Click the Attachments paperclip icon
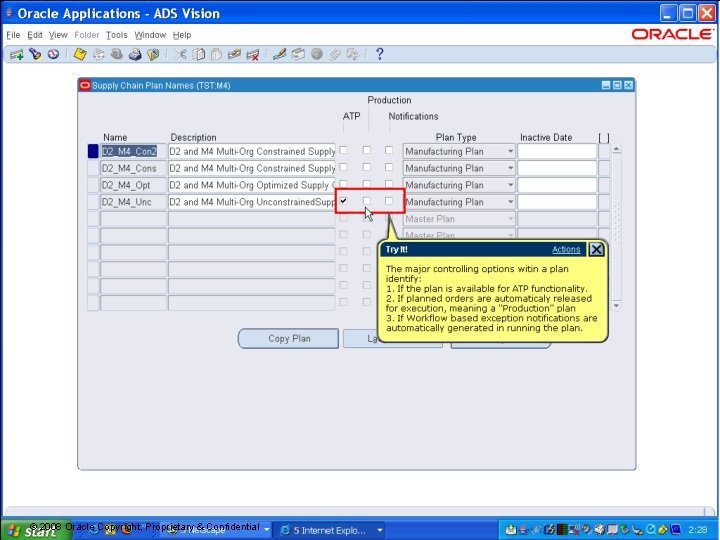This screenshot has height=540, width=720. click(x=334, y=55)
